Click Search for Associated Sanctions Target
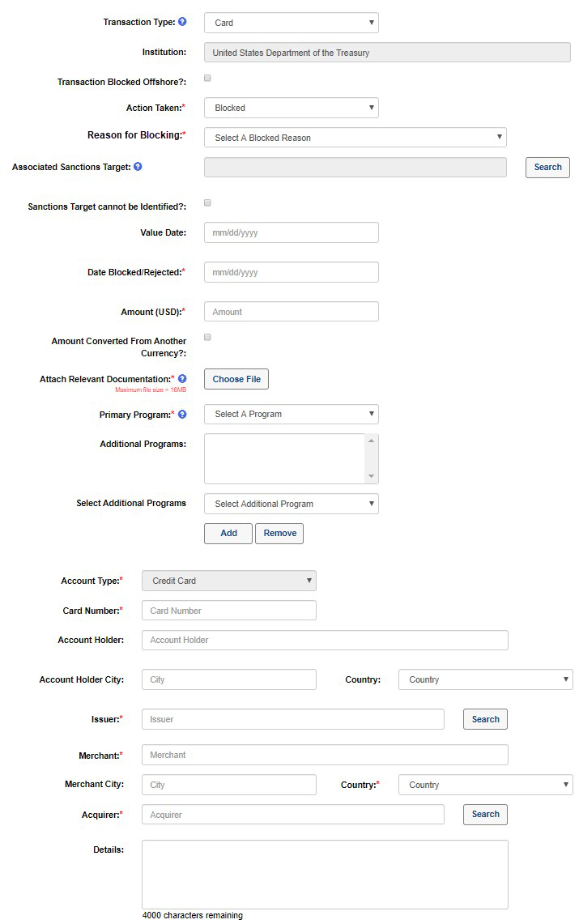579x924 pixels. 547,167
